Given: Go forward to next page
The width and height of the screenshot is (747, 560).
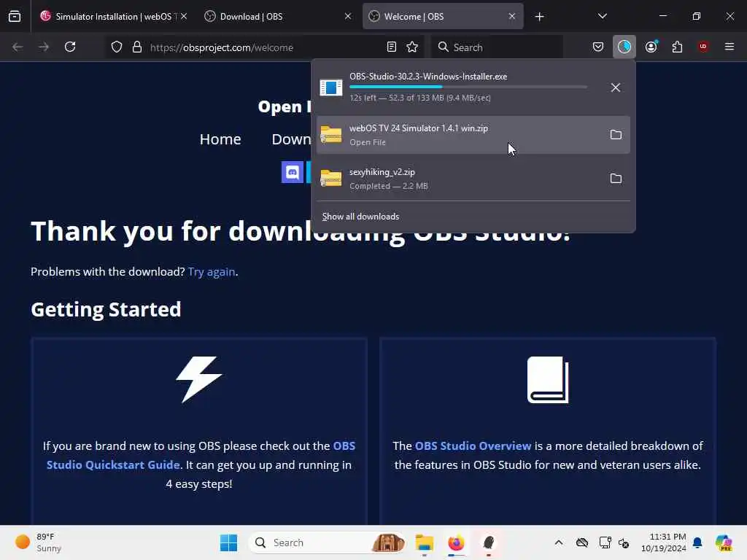Looking at the screenshot, I should point(44,47).
